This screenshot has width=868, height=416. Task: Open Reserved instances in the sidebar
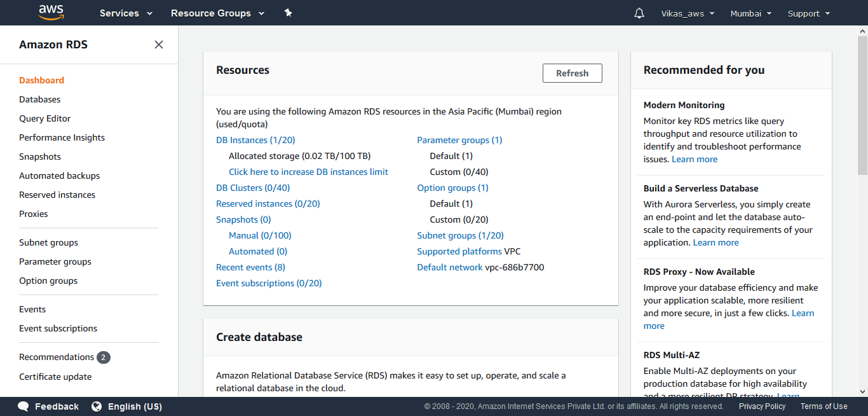tap(57, 195)
